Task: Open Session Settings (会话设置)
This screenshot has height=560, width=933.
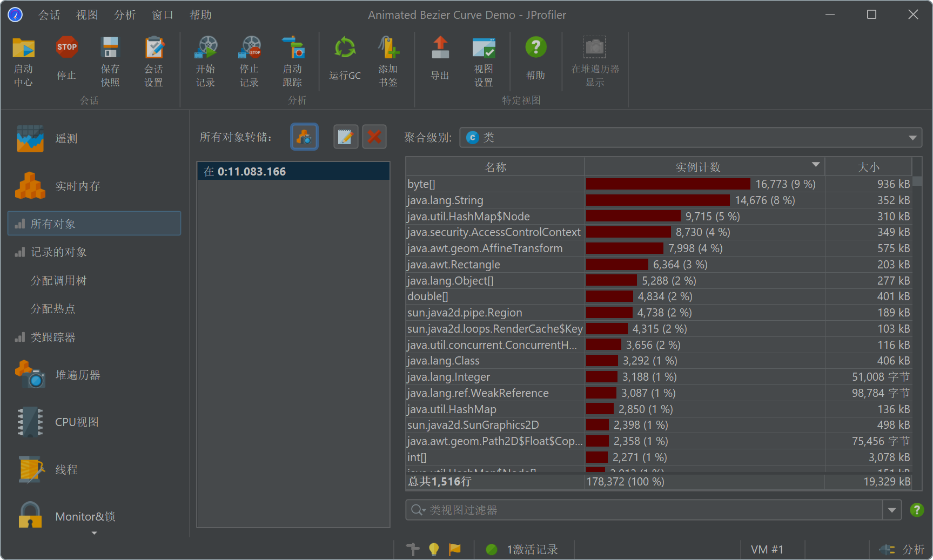Action: (153, 62)
